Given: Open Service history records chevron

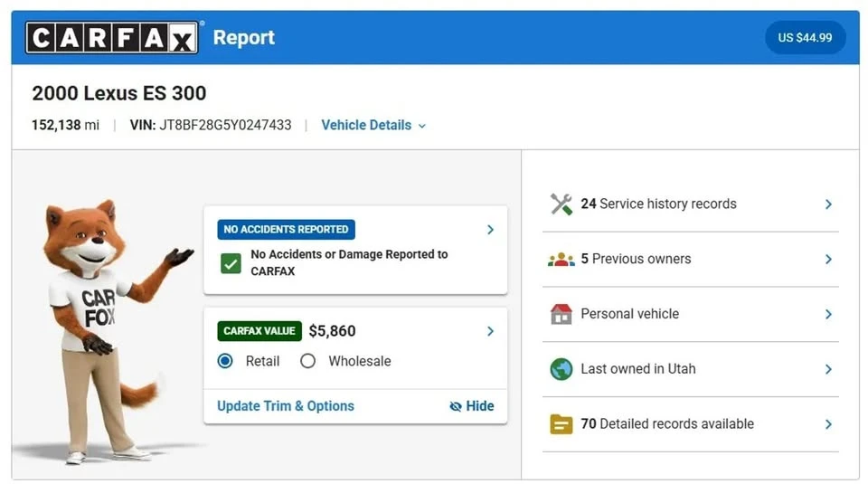Looking at the screenshot, I should (x=828, y=204).
